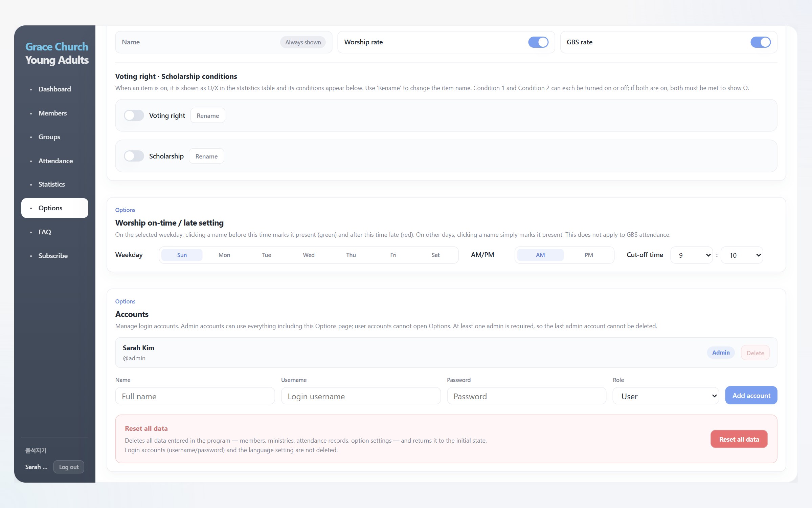Open the cut-off minute dropdown
This screenshot has height=508, width=812.
(742, 255)
